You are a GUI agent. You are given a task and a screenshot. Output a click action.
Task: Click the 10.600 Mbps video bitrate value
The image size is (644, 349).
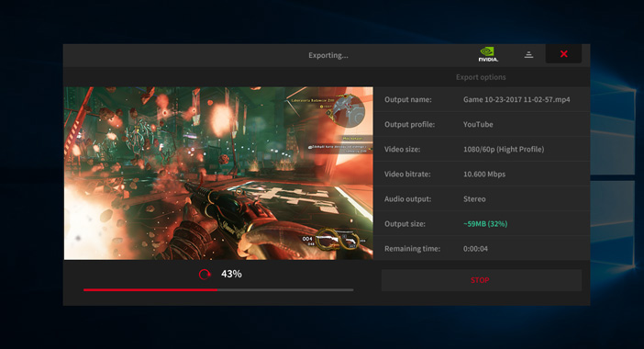(x=484, y=174)
